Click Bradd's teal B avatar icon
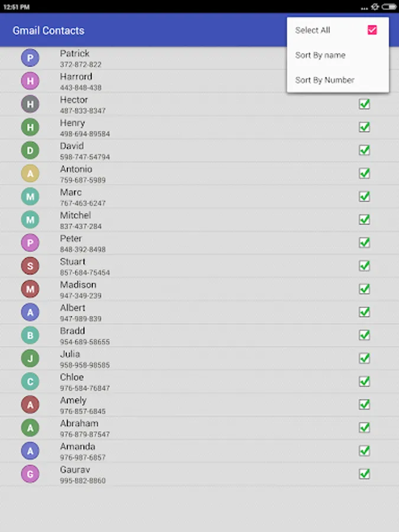 (30, 335)
